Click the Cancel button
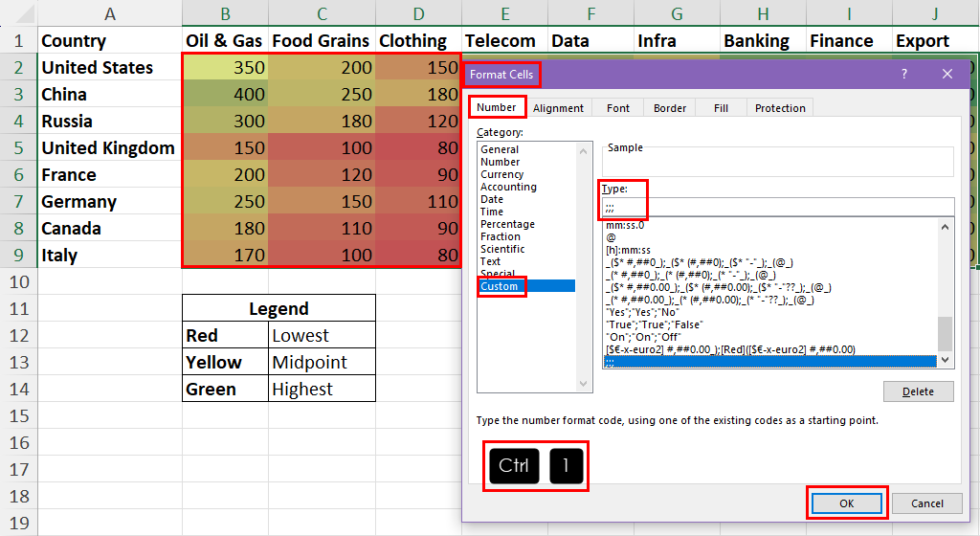This screenshot has height=536, width=980. (927, 504)
